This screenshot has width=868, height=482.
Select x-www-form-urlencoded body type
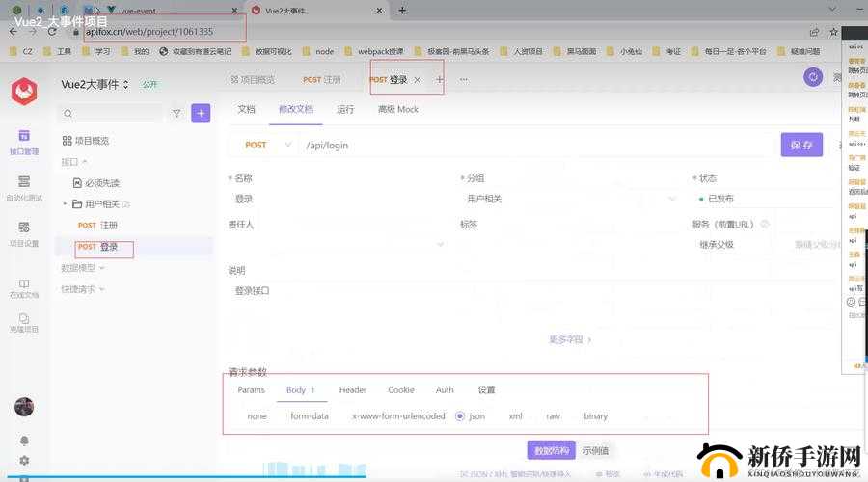(398, 416)
